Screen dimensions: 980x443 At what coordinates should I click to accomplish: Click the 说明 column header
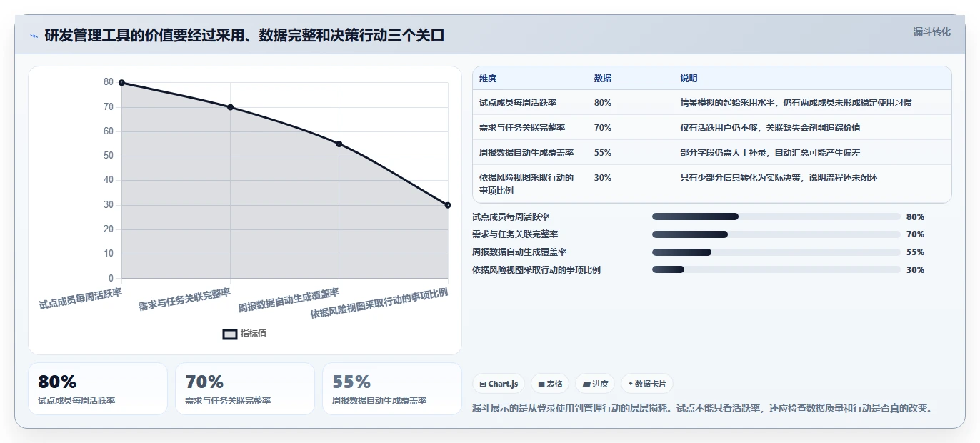pyautogui.click(x=689, y=79)
